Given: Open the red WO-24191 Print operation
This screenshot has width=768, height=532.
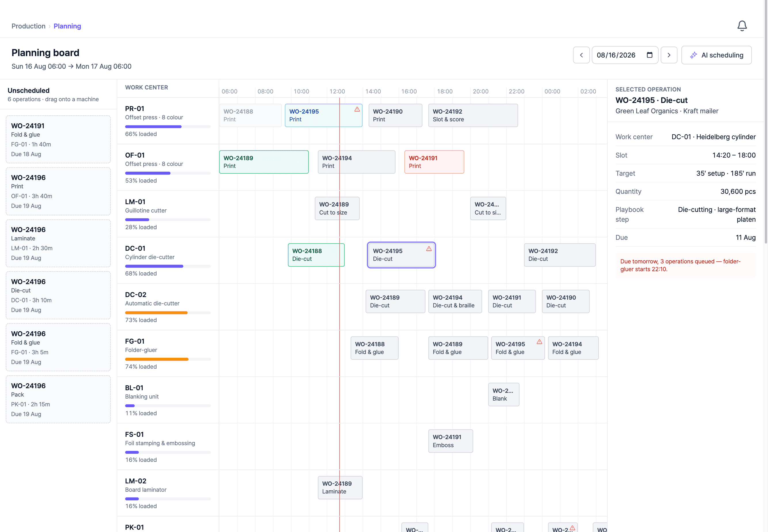Looking at the screenshot, I should coord(434,162).
